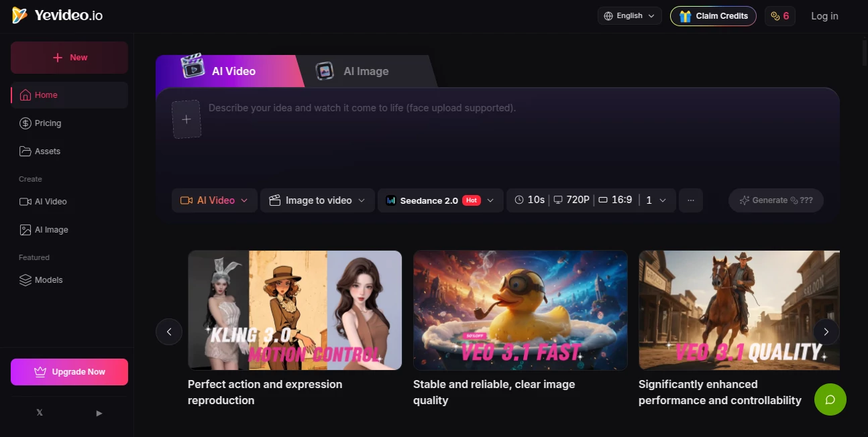Image resolution: width=868 pixels, height=437 pixels.
Task: Open the YouTube play icon in the sidebar
Action: click(x=99, y=413)
